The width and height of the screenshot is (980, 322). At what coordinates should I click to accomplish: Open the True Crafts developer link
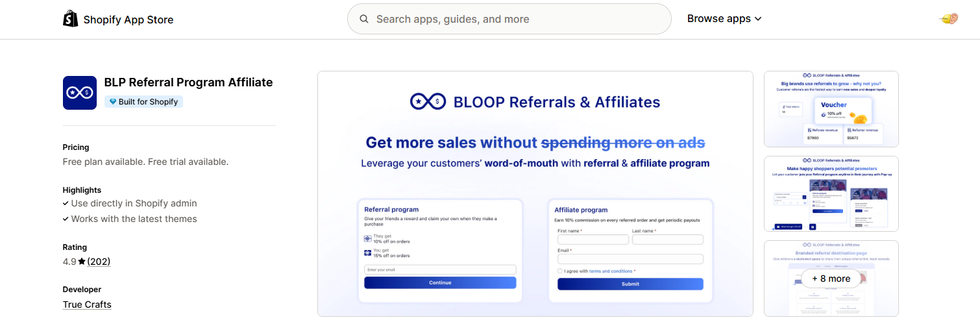[x=87, y=304]
